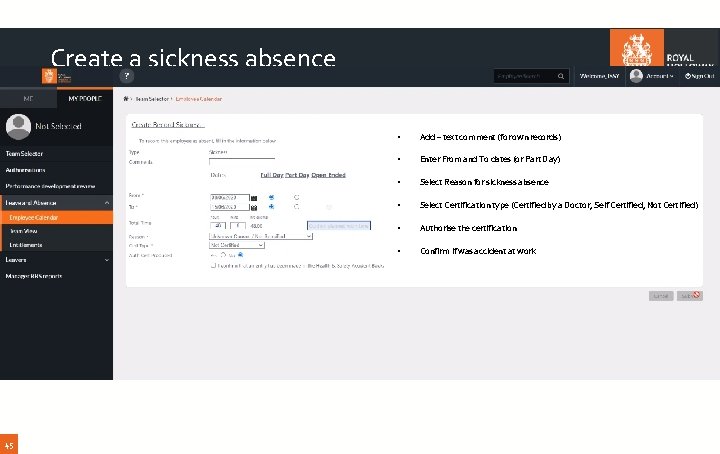The image size is (720, 454).
Task: Click the To date input field
Action: [230, 207]
